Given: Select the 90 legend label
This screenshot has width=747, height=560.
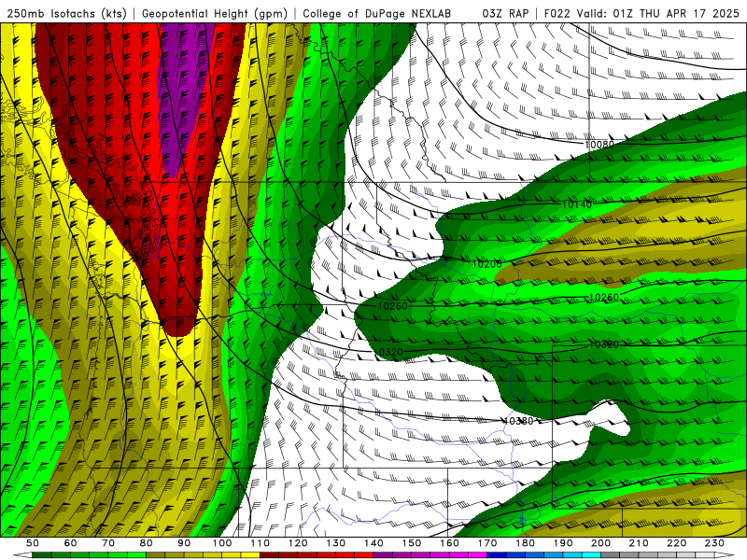Looking at the screenshot, I should [184, 543].
